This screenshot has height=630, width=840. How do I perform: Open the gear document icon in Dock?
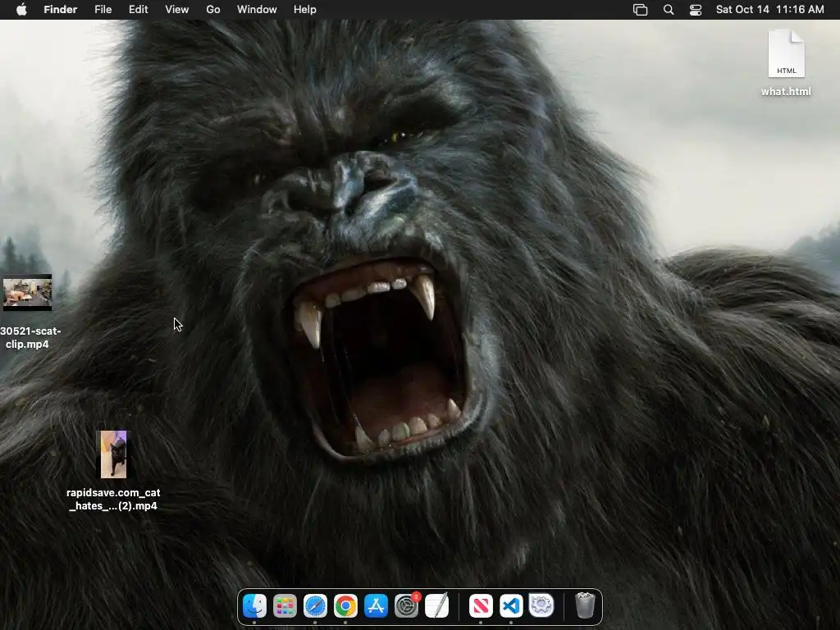(541, 606)
